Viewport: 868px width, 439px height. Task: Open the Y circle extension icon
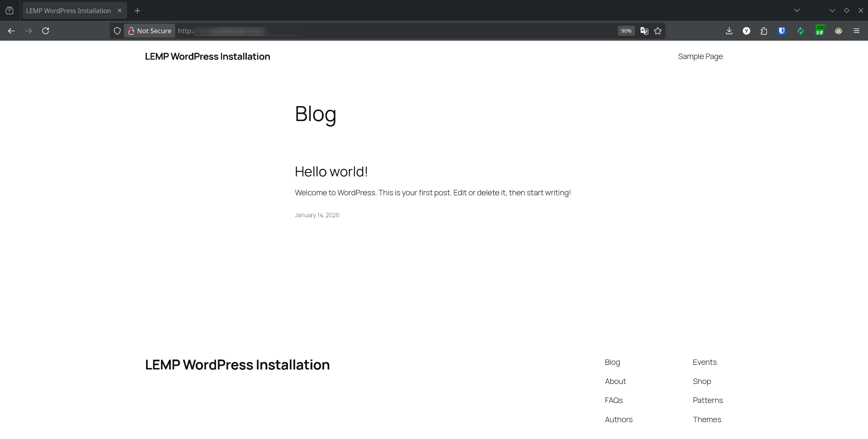(746, 31)
